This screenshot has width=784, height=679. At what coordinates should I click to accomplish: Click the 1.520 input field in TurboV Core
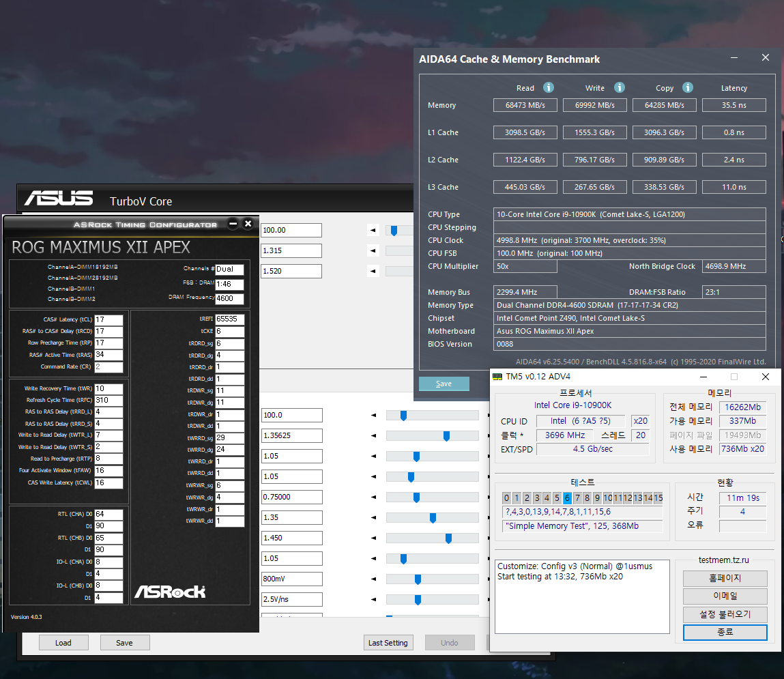[x=291, y=271]
